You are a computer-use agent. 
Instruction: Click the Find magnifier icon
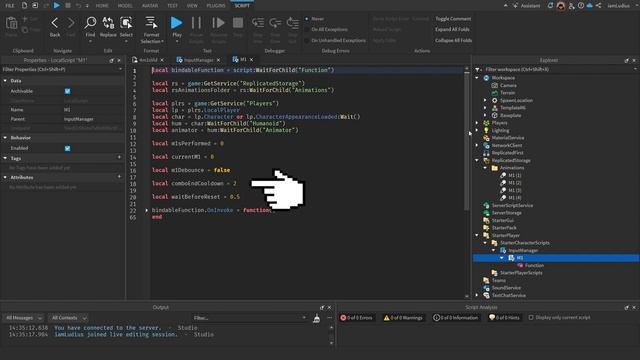point(90,22)
